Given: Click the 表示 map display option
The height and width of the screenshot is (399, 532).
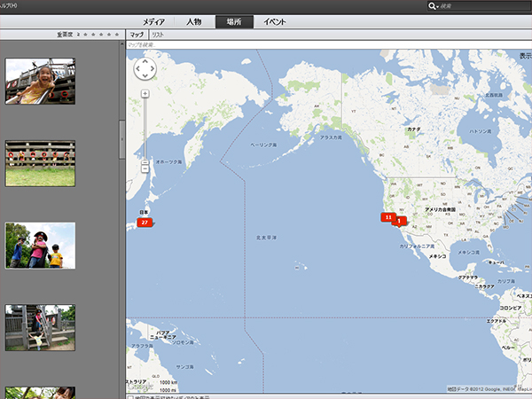Looking at the screenshot, I should (x=526, y=56).
